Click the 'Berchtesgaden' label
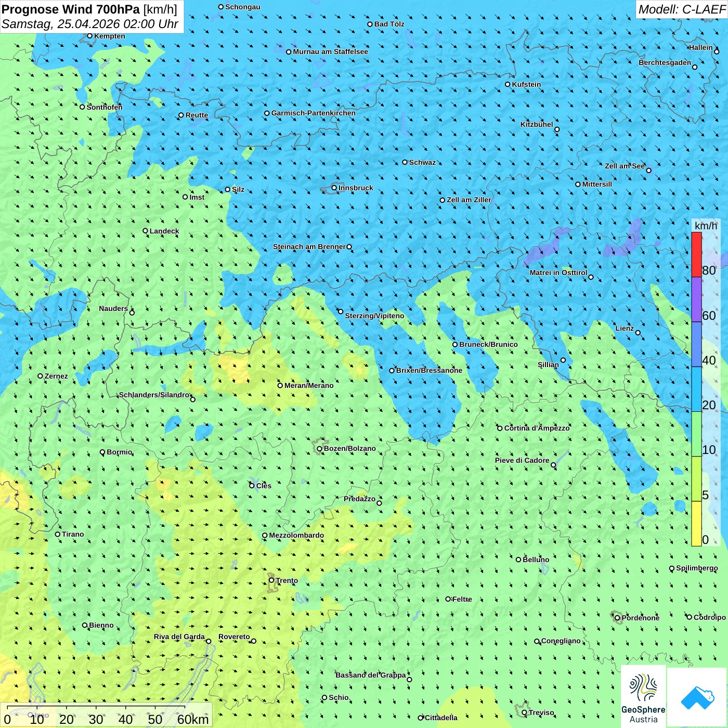 click(665, 62)
